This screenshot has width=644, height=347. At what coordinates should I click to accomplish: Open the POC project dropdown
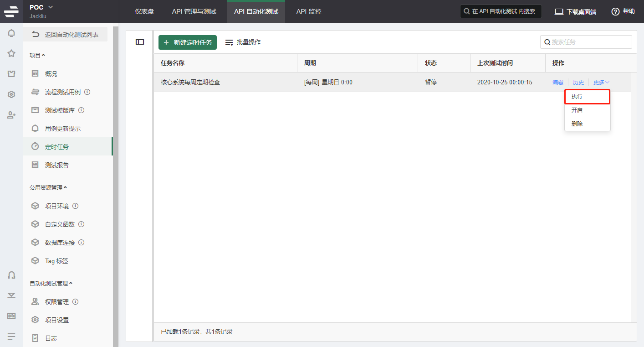click(51, 7)
